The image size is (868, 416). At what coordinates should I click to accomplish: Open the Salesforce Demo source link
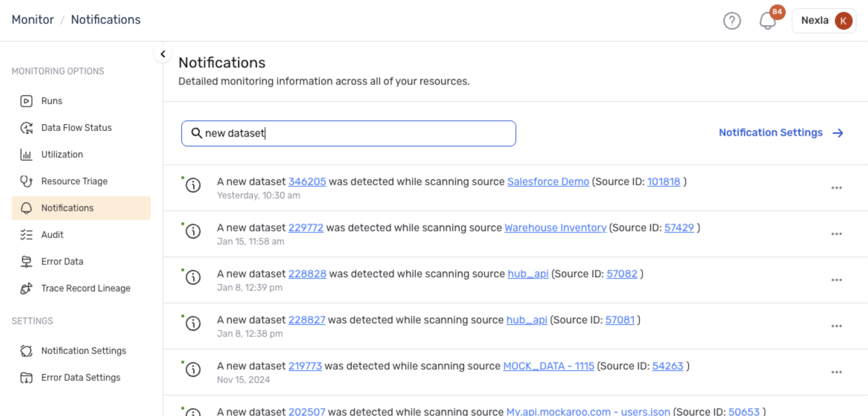pos(548,182)
